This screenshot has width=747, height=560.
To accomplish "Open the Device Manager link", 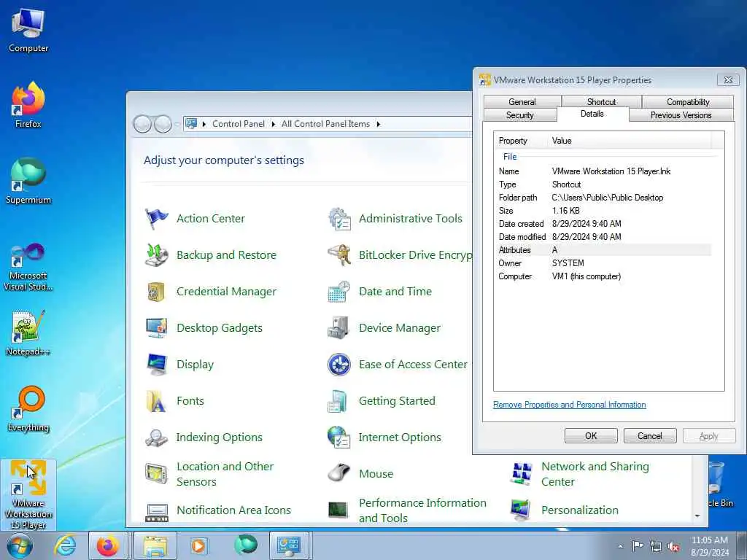I will click(x=400, y=328).
